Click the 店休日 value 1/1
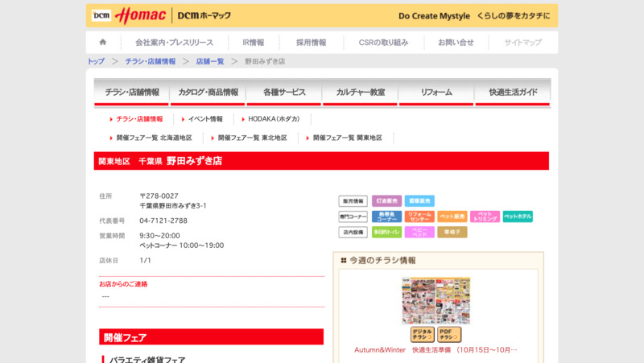Viewport: 644px width, 363px height. (x=145, y=260)
